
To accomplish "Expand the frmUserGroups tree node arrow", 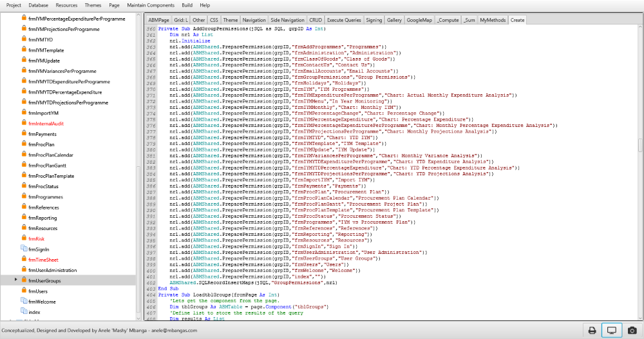I will (x=15, y=280).
